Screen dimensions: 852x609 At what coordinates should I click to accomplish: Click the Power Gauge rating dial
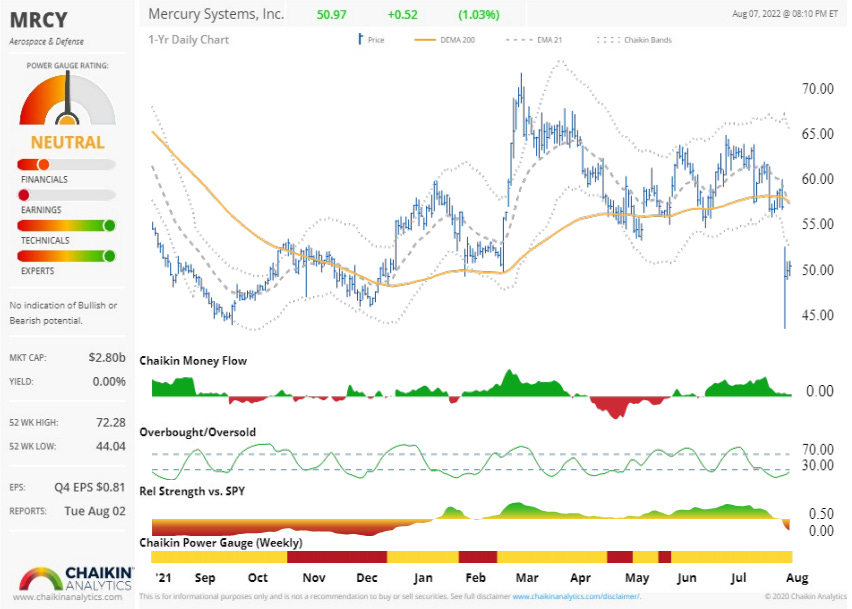[x=67, y=99]
